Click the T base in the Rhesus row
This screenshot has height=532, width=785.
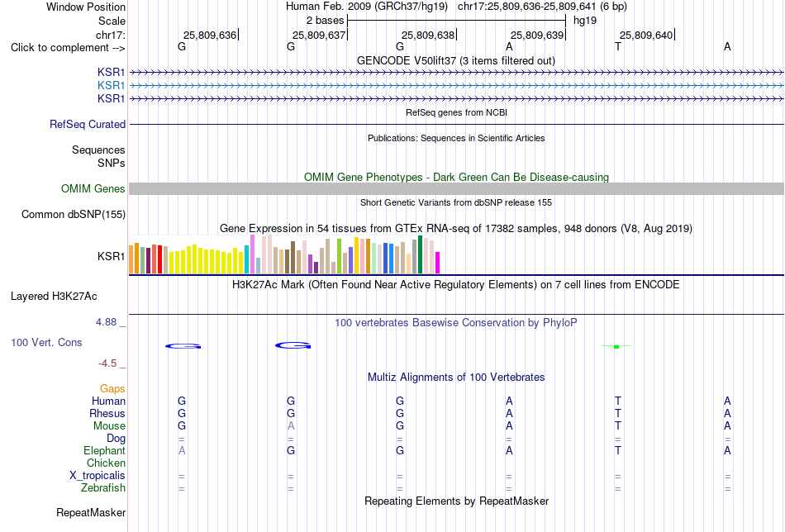(618, 413)
